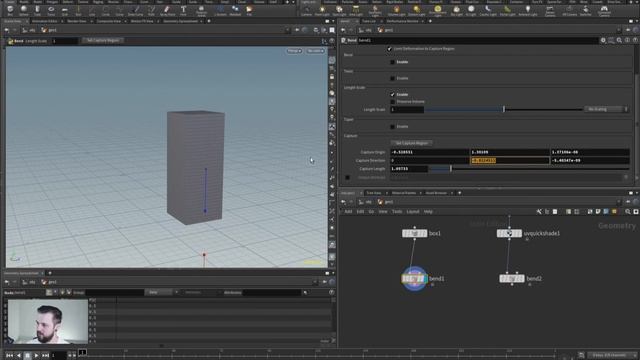
Task: Switch to the Animation Editor tab
Action: pos(44,21)
